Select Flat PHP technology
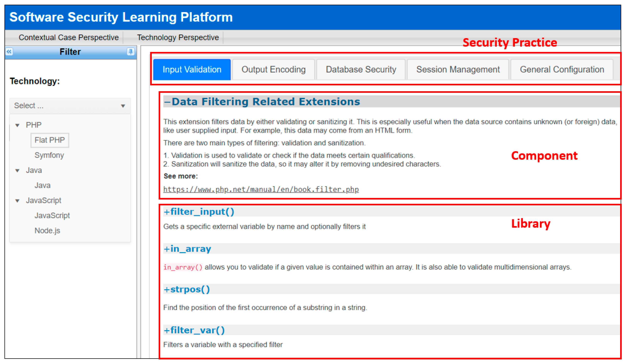This screenshot has width=625, height=364. (x=50, y=140)
